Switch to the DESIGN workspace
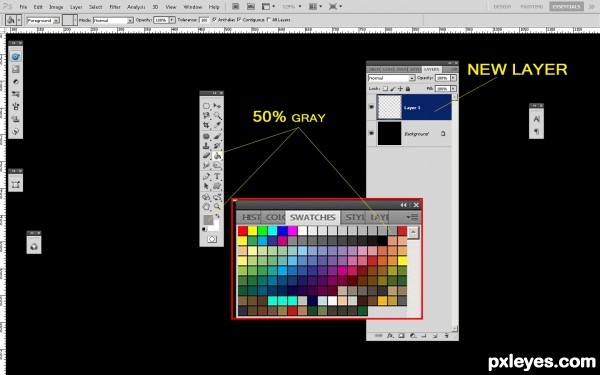Screen dimensions: 600x375 click(502, 7)
